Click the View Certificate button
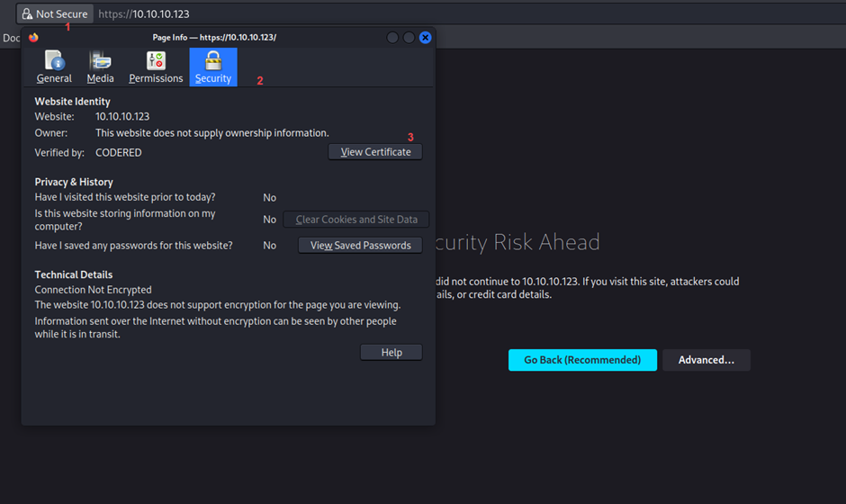The width and height of the screenshot is (846, 504). click(x=375, y=152)
